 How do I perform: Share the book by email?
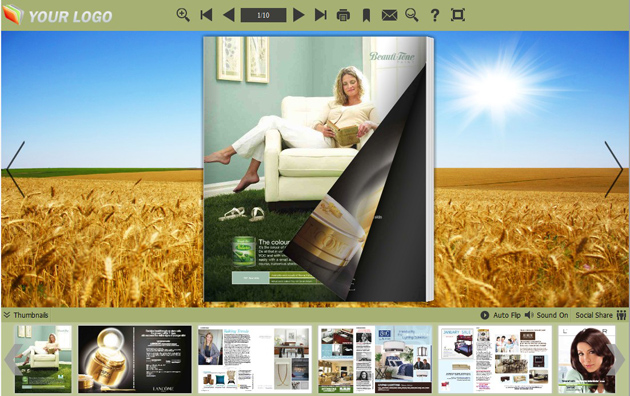pyautogui.click(x=389, y=16)
